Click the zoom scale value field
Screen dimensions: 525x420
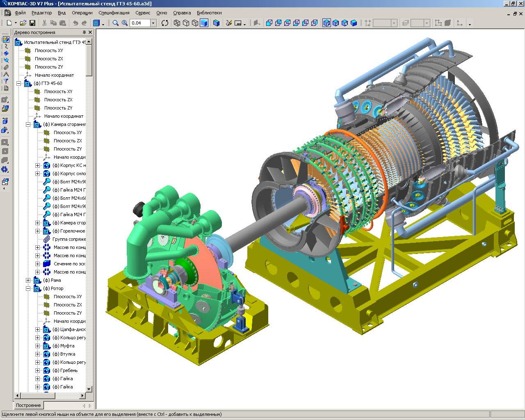tap(140, 23)
